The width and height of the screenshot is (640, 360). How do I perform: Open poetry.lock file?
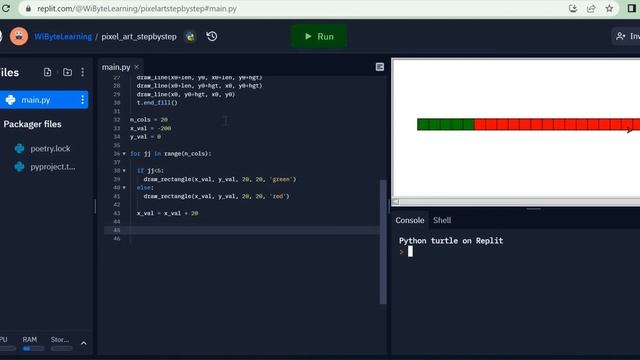tap(50, 149)
